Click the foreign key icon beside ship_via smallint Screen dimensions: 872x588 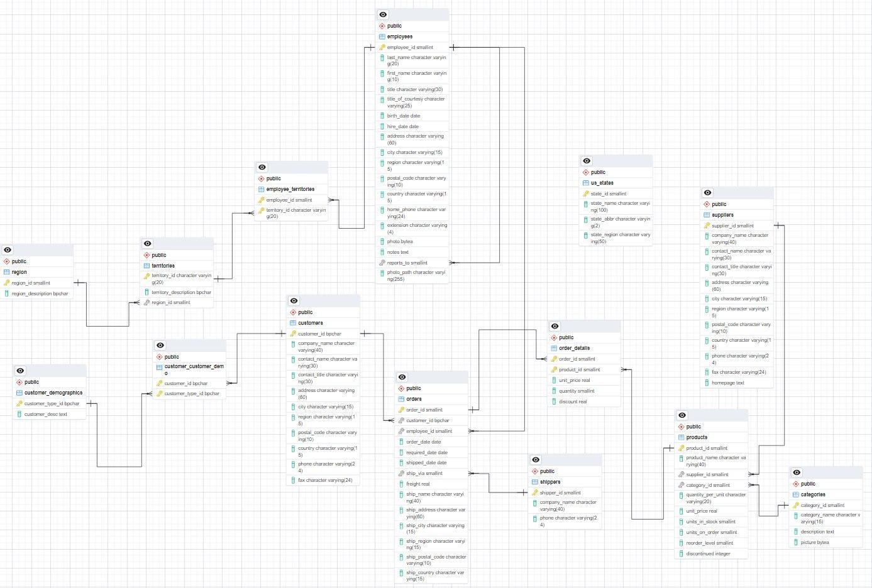point(401,473)
